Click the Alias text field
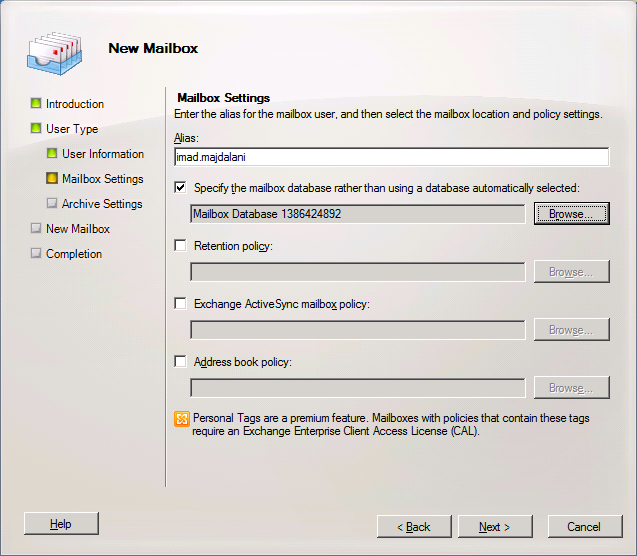 pos(391,157)
